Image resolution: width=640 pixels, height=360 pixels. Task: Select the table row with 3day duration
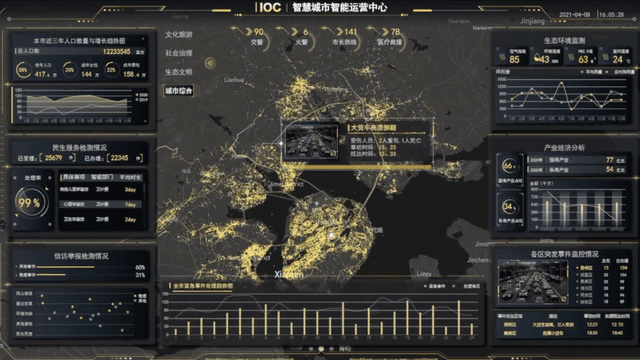click(x=101, y=189)
